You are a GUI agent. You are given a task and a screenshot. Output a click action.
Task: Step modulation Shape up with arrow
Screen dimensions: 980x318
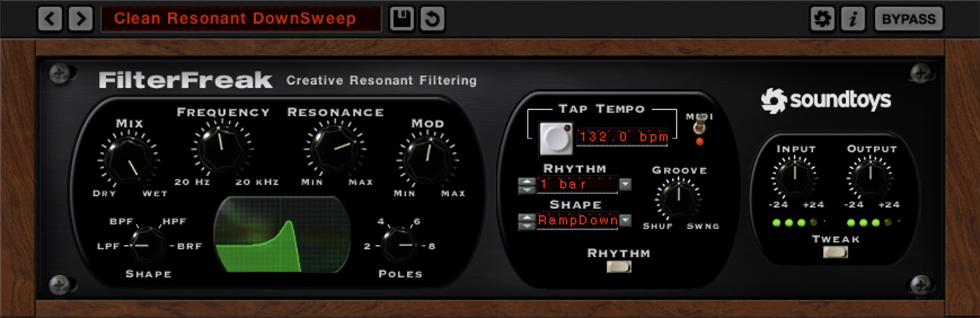[525, 217]
